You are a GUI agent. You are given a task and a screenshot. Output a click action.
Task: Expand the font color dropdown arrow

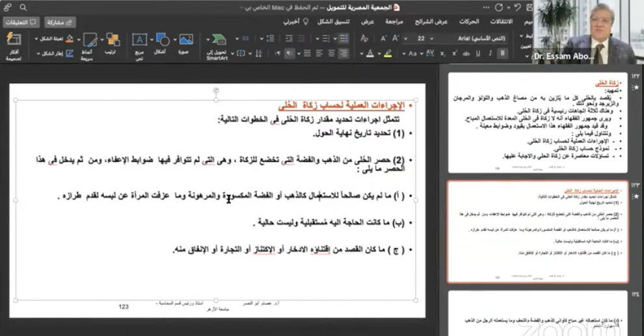pos(362,54)
